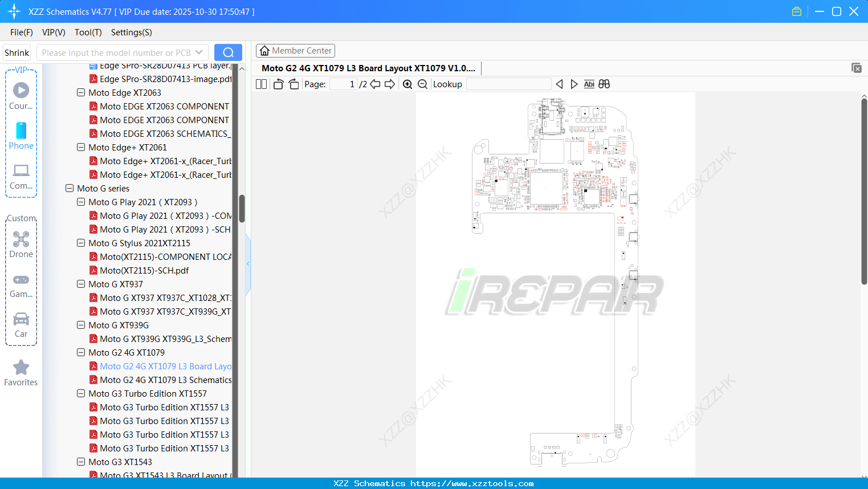Open Moto G2 4G XT1079 L3 Schematics file

click(x=165, y=380)
